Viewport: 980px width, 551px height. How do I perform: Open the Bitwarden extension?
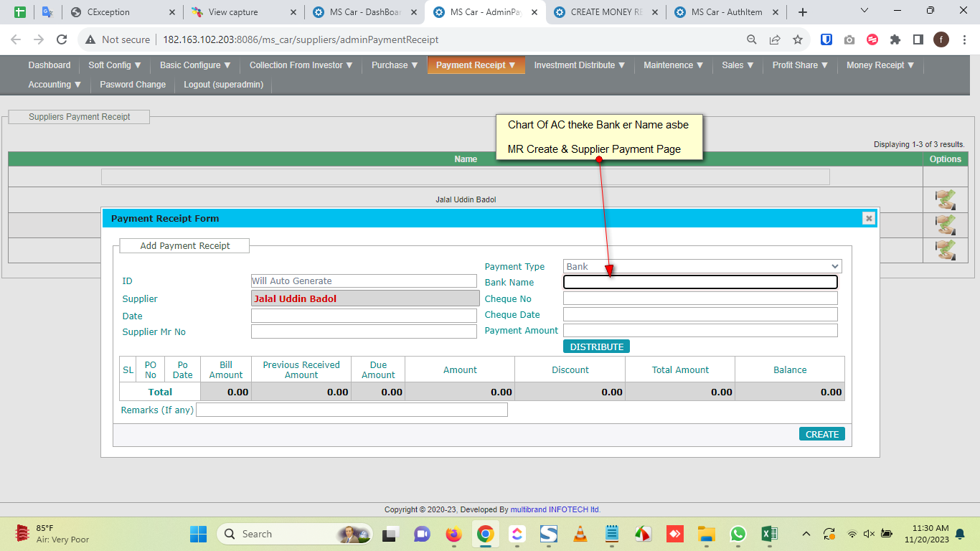click(826, 39)
